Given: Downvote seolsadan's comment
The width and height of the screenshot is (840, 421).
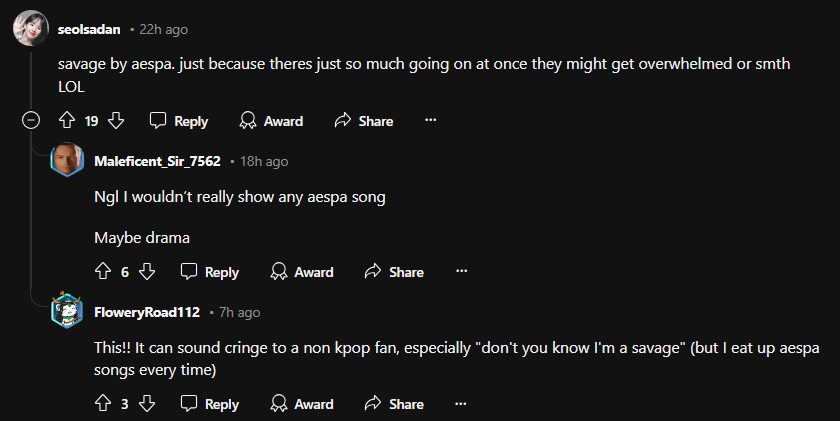Looking at the screenshot, I should [115, 121].
